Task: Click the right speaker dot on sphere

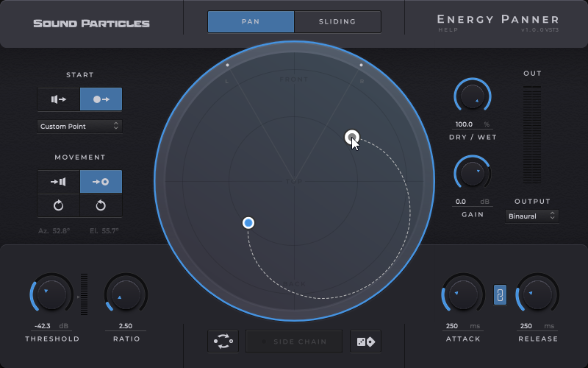Action: pos(361,65)
